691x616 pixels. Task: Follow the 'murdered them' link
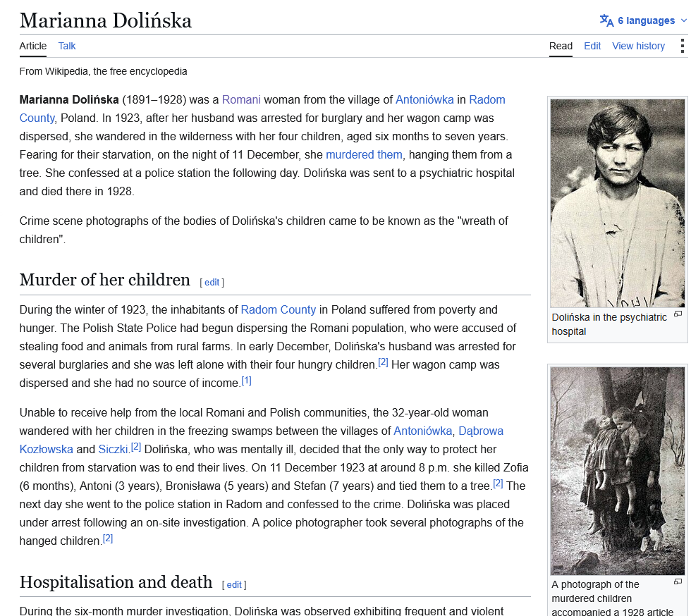click(x=364, y=154)
